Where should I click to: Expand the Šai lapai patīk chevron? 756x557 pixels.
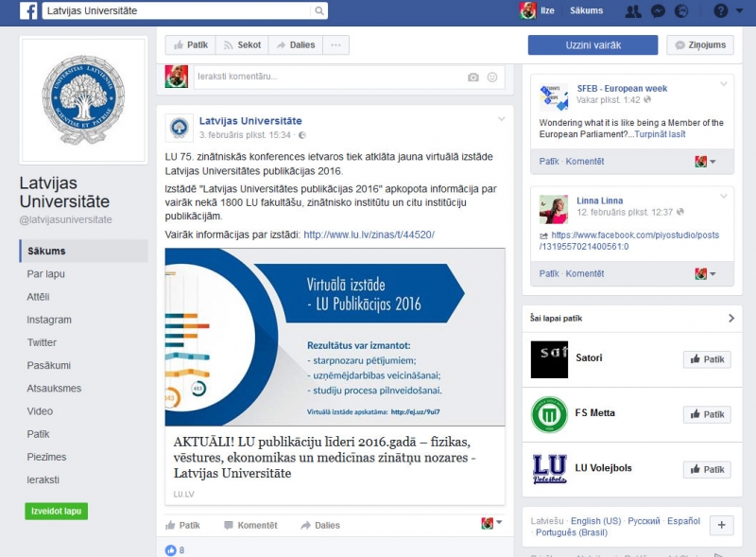pos(730,319)
